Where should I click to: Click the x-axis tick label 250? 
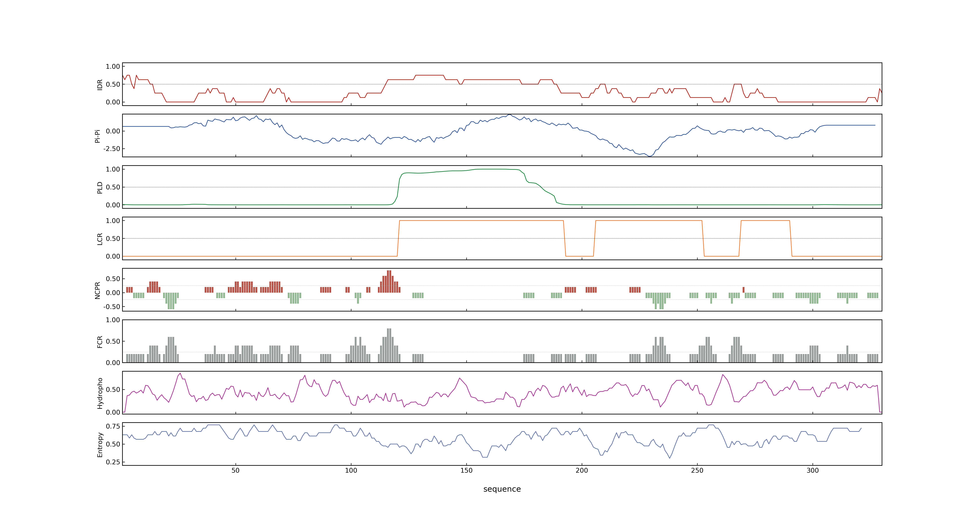point(697,470)
